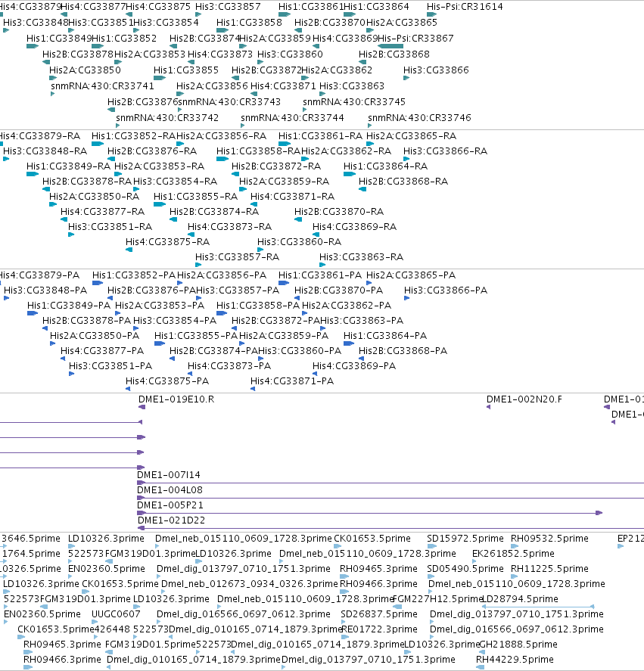Image resolution: width=644 pixels, height=671 pixels.
Task: Select the His3:CG33857 gene label
Action: pos(228,7)
